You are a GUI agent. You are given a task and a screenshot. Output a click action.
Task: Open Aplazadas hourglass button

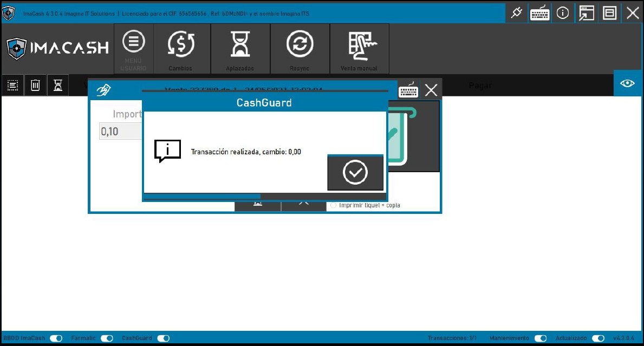(240, 49)
